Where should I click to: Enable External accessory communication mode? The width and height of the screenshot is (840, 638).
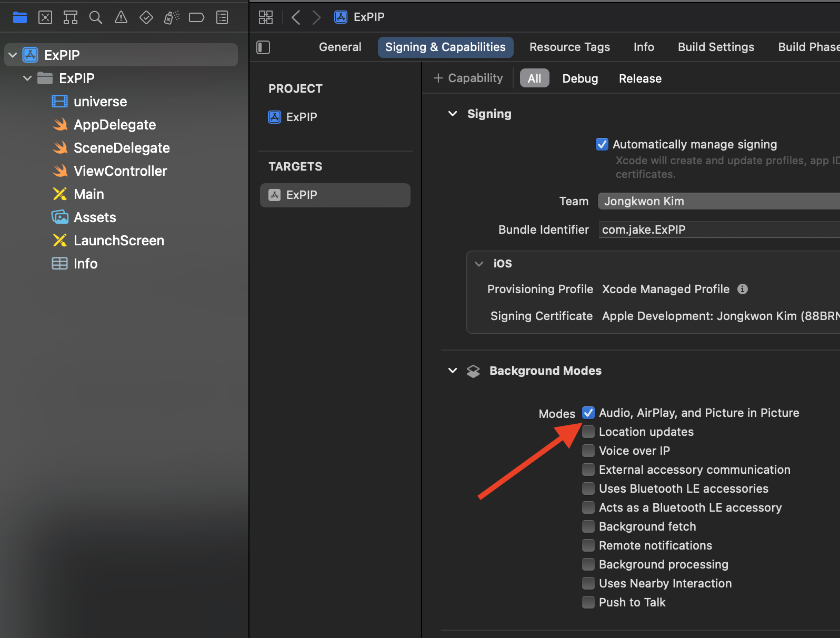coord(588,470)
